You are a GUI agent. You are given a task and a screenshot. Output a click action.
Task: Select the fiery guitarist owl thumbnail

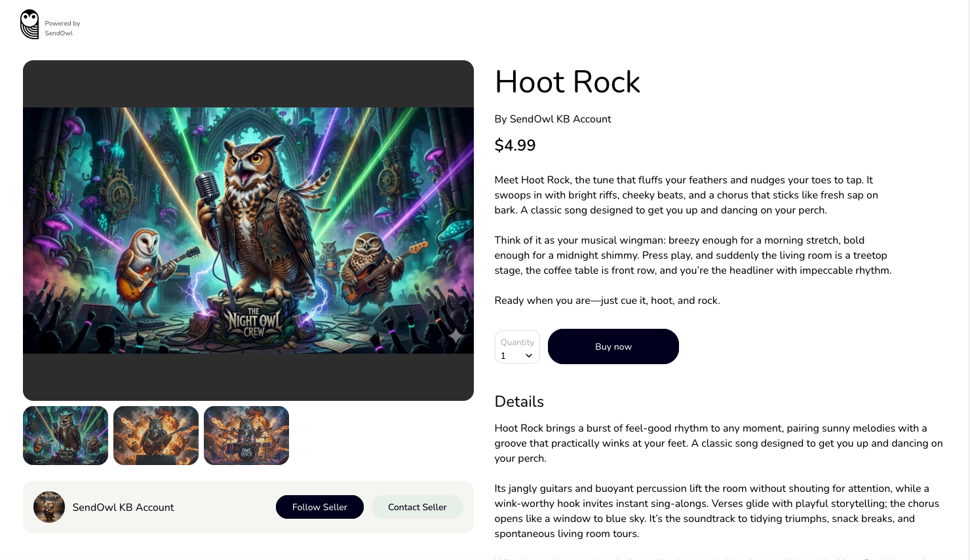pyautogui.click(x=156, y=436)
